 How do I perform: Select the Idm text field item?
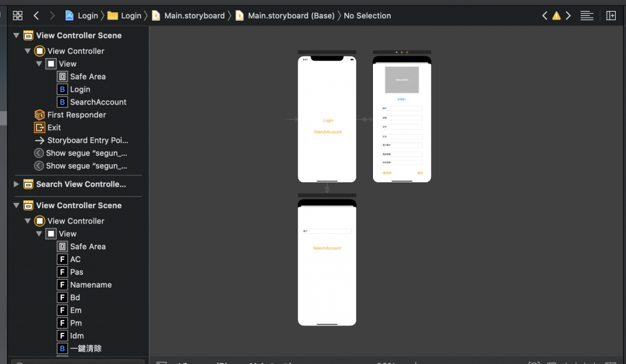pos(70,336)
